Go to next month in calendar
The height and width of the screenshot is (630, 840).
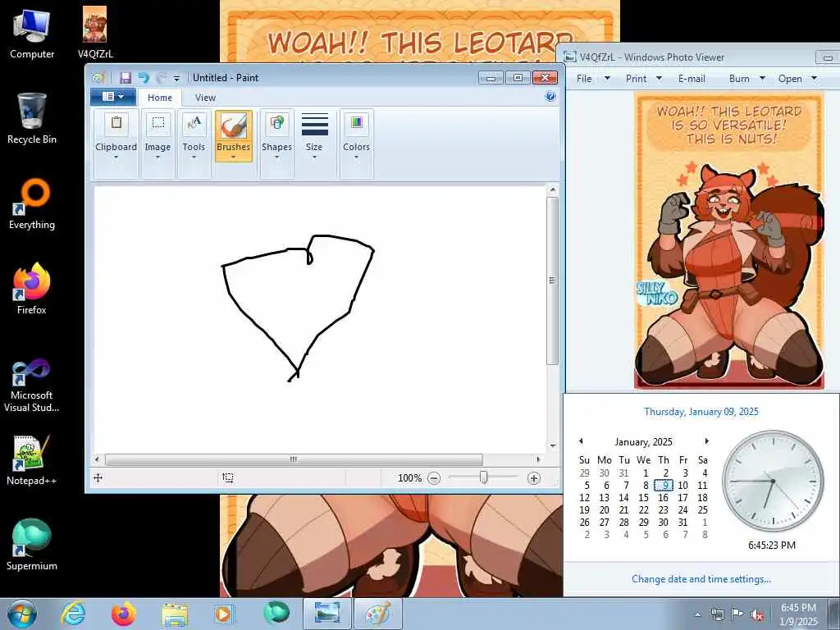pyautogui.click(x=706, y=441)
